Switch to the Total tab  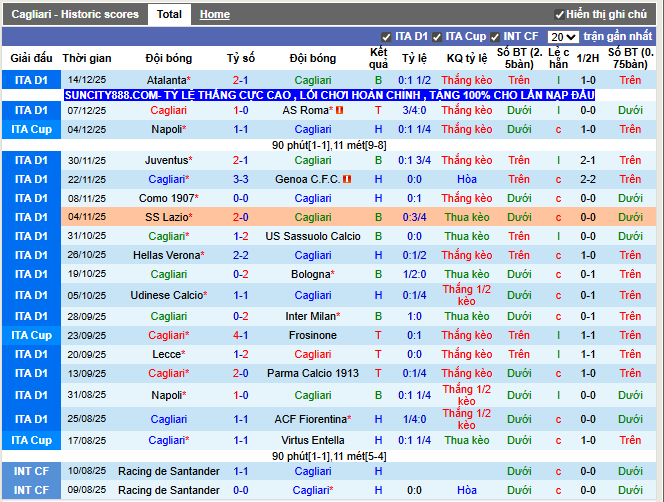(x=169, y=14)
